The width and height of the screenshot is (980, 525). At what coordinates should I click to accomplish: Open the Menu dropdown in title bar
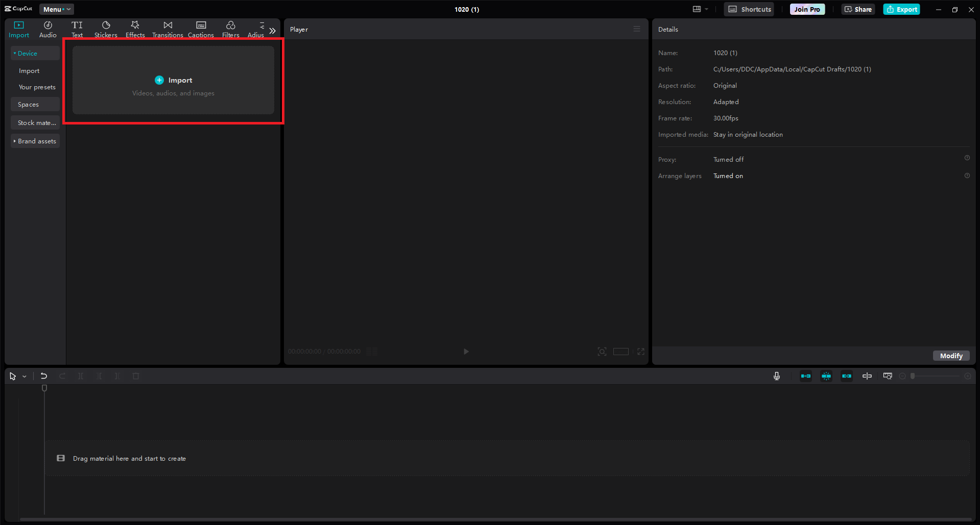57,9
